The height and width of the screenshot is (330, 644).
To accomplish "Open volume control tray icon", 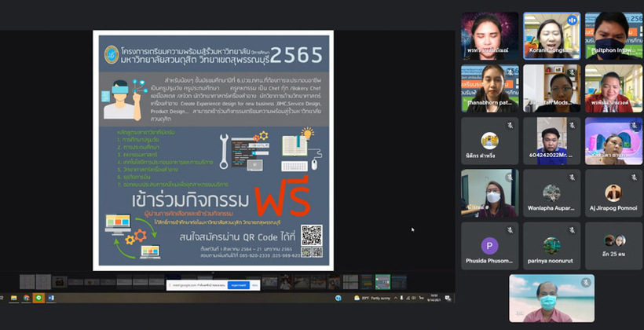I will tap(414, 298).
